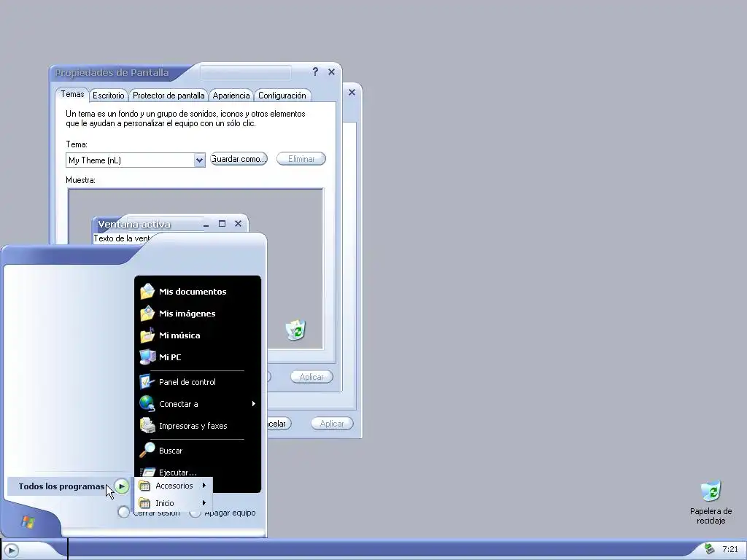Click Aplicar in Propiedades de Pantalla

(311, 377)
